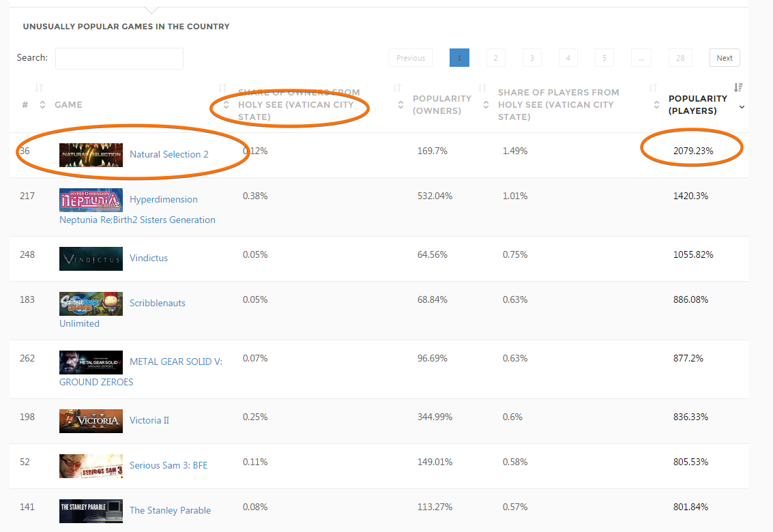This screenshot has height=532, width=773.
Task: Open The Stanley Parable link
Action: 170,510
